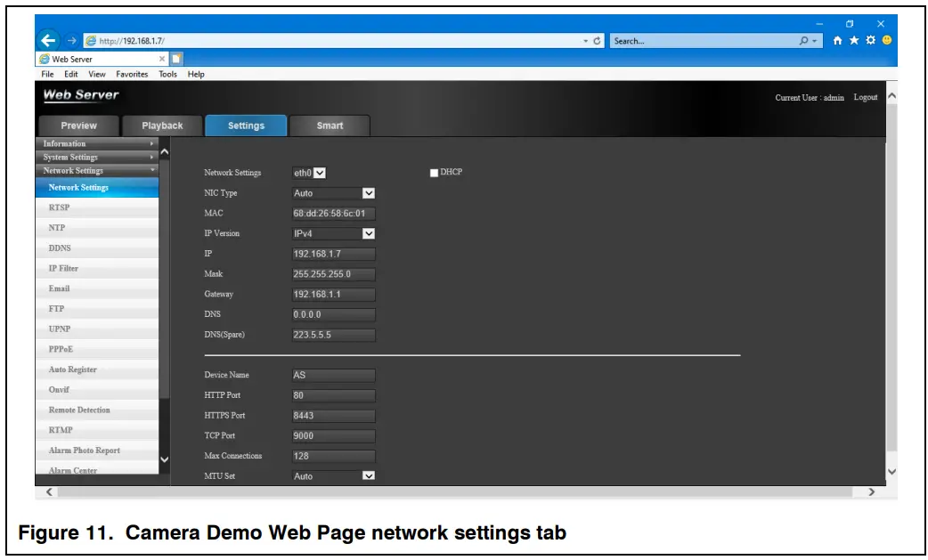
Task: Switch to the Playback tab
Action: click(x=162, y=126)
